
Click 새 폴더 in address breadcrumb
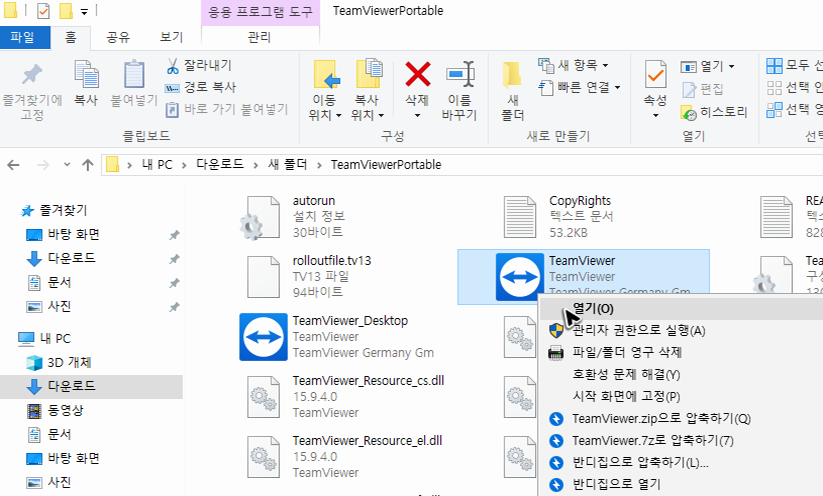click(288, 165)
